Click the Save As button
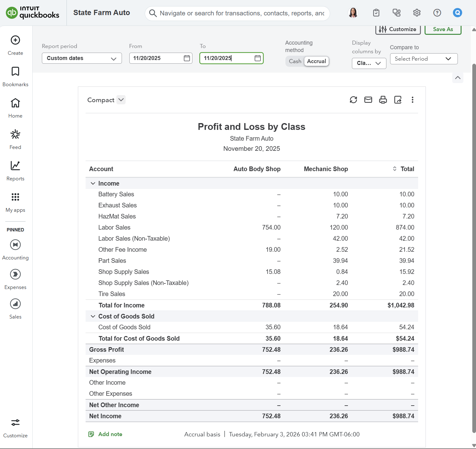476x449 pixels. click(x=442, y=29)
